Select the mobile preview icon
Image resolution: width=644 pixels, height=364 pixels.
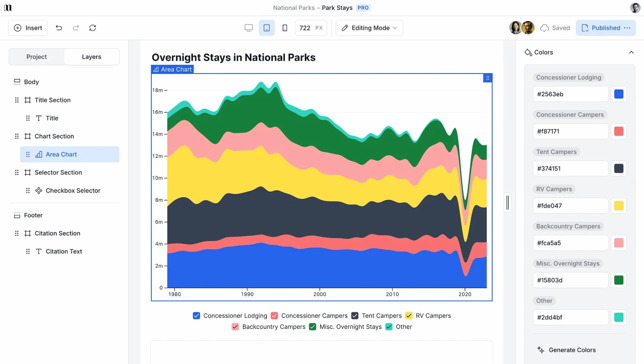click(x=284, y=28)
